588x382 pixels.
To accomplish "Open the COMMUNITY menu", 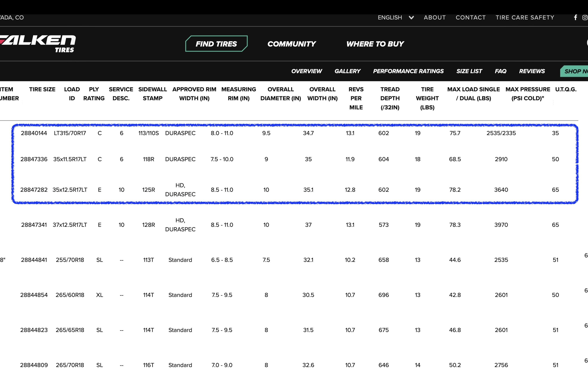I will (291, 44).
